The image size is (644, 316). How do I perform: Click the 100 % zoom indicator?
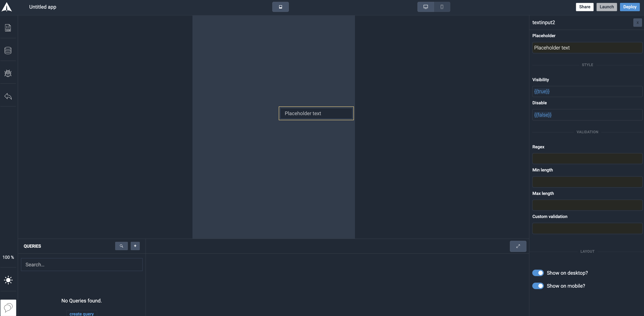(x=8, y=257)
